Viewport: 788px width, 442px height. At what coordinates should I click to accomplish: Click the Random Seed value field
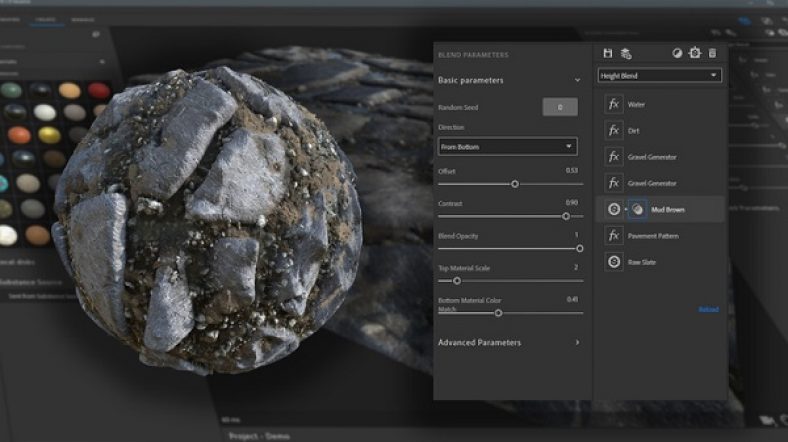pos(560,107)
